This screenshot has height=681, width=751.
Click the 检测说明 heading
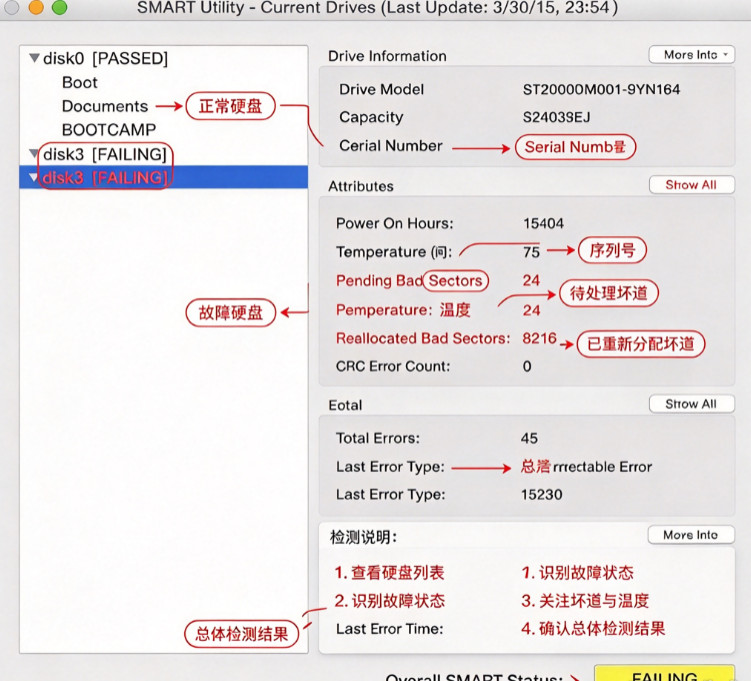pos(363,537)
